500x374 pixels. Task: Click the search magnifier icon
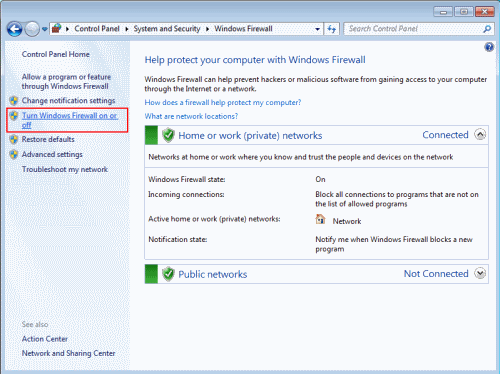pos(487,29)
